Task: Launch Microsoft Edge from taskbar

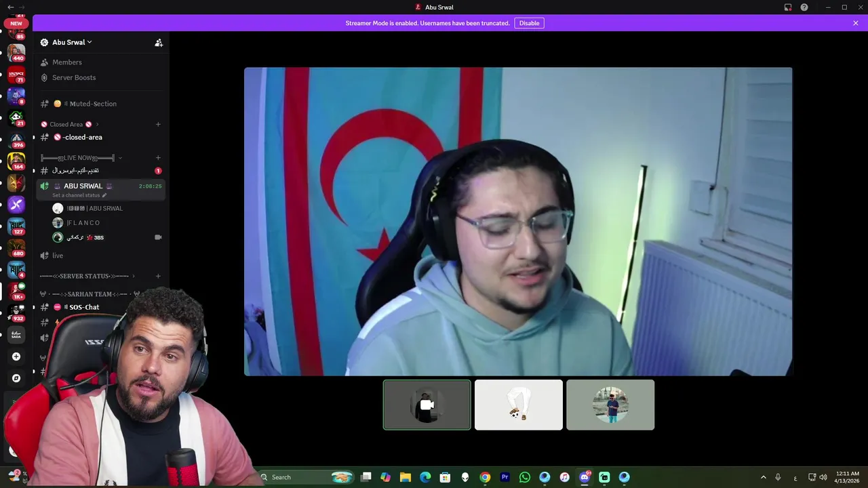Action: pos(425,477)
